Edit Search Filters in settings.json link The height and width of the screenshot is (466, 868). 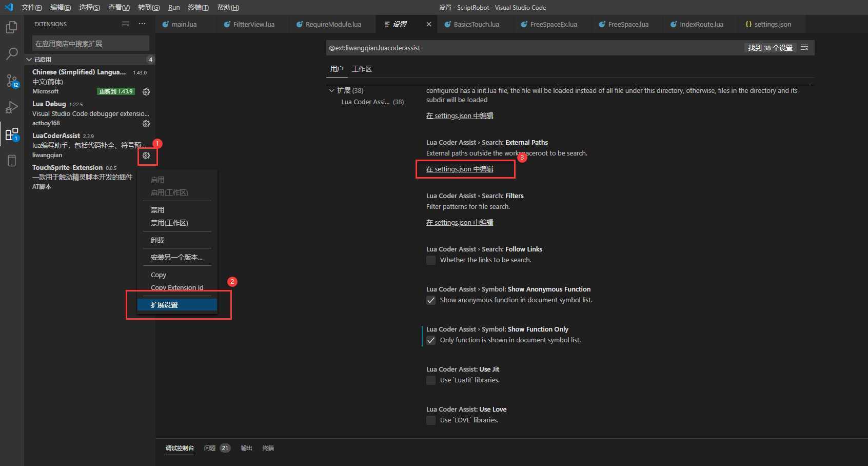point(460,222)
